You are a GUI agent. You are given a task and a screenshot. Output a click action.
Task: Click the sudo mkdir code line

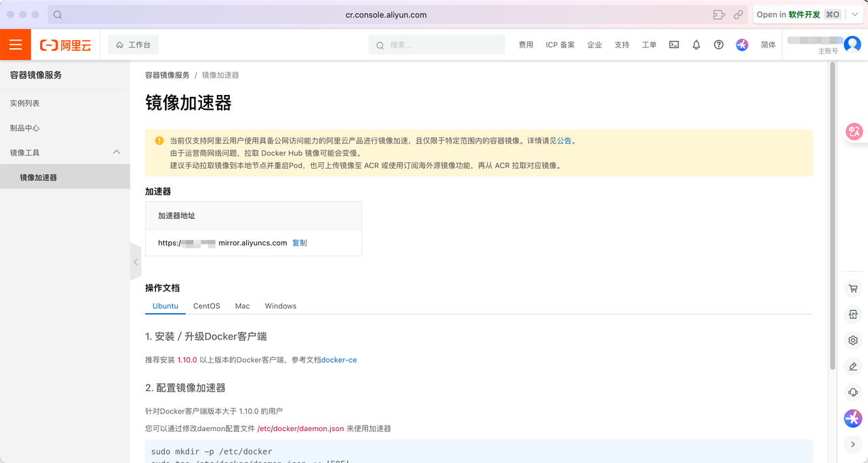pos(212,451)
